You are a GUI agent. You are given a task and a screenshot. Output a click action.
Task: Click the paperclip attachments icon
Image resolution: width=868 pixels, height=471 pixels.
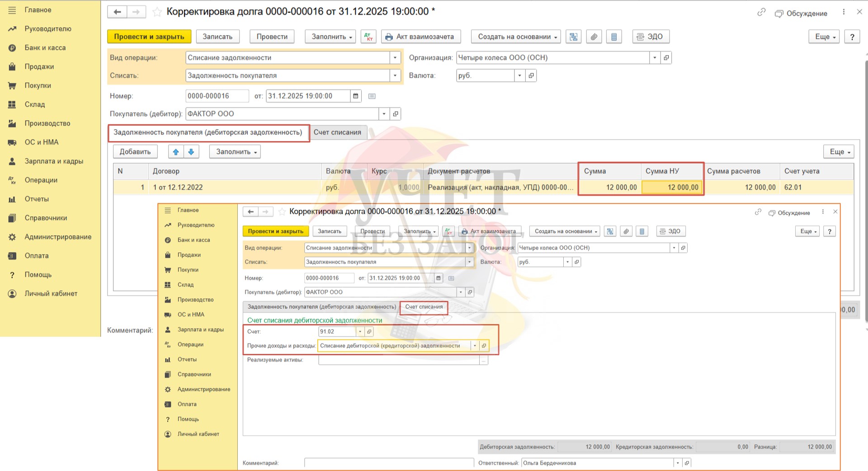[594, 37]
